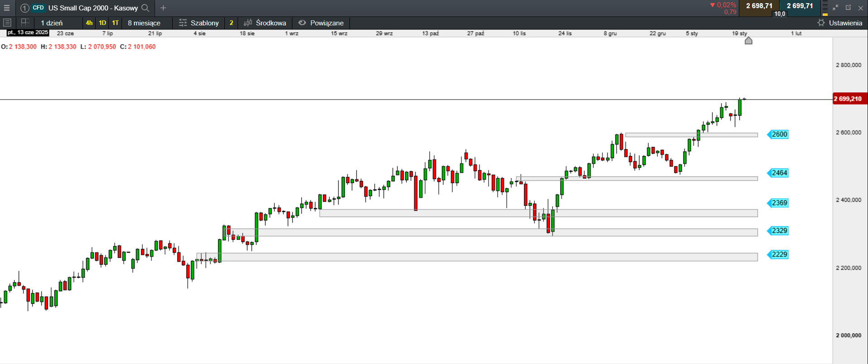
Task: Select the 1D timeframe button
Action: (x=102, y=23)
